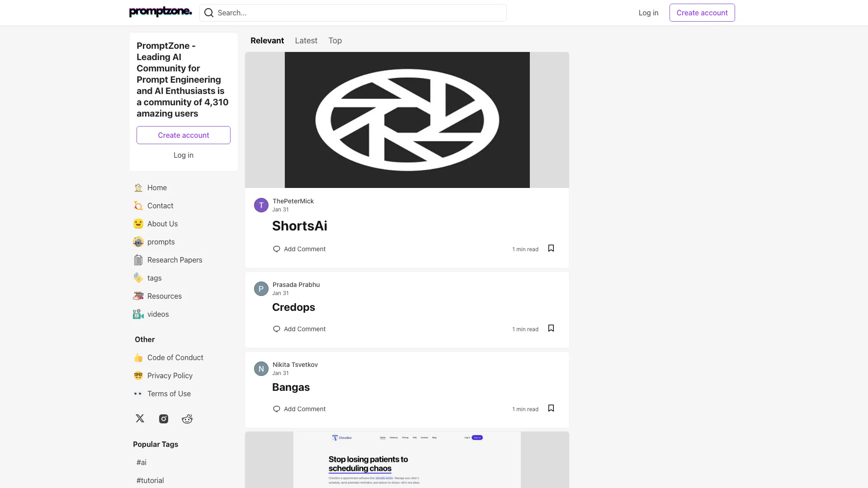Open the Credops post title
The height and width of the screenshot is (488, 868).
[x=293, y=307]
